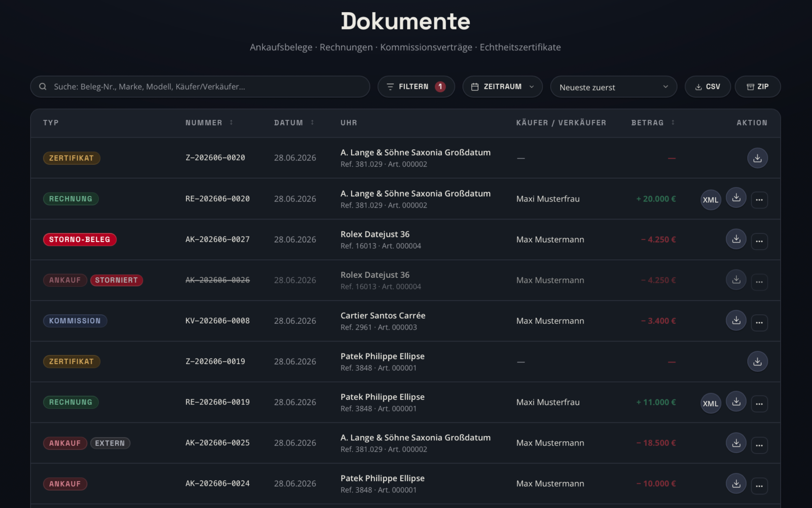Select document number KV-202606-0008
Viewport: 812px width, 508px height.
coord(217,321)
